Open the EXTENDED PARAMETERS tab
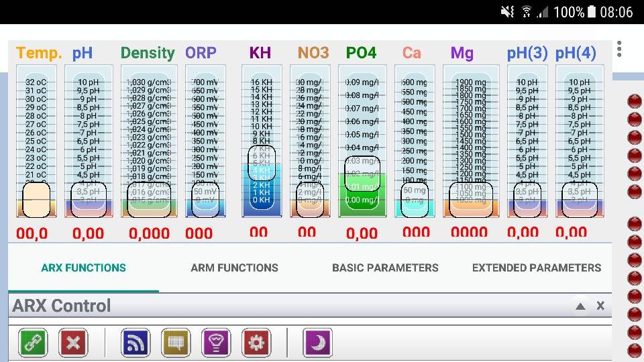Screen dimensions: 644x362 click(x=537, y=267)
